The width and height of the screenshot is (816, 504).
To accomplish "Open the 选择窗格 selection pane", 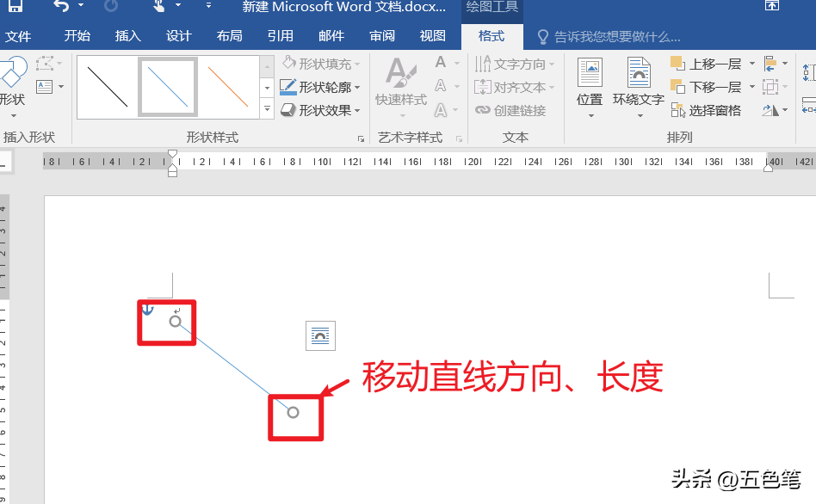I will tap(706, 110).
